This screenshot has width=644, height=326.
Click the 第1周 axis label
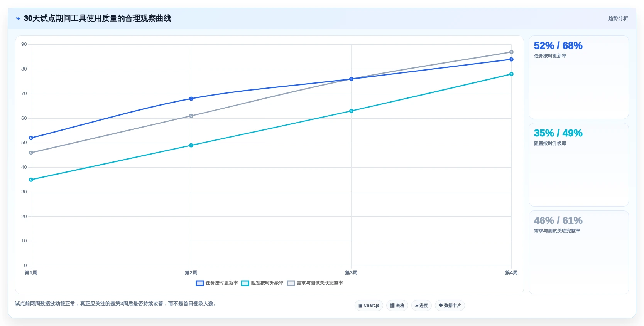click(x=31, y=273)
